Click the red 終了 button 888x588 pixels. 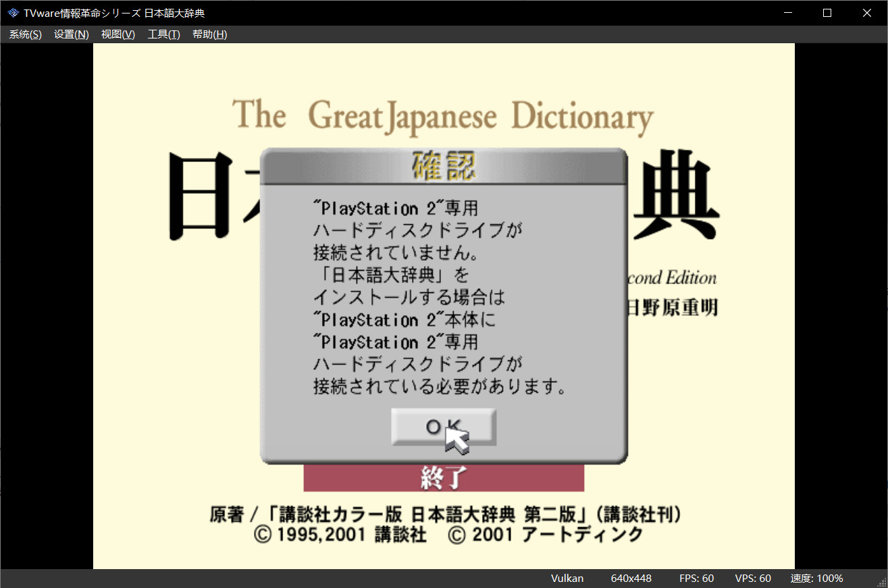click(443, 478)
